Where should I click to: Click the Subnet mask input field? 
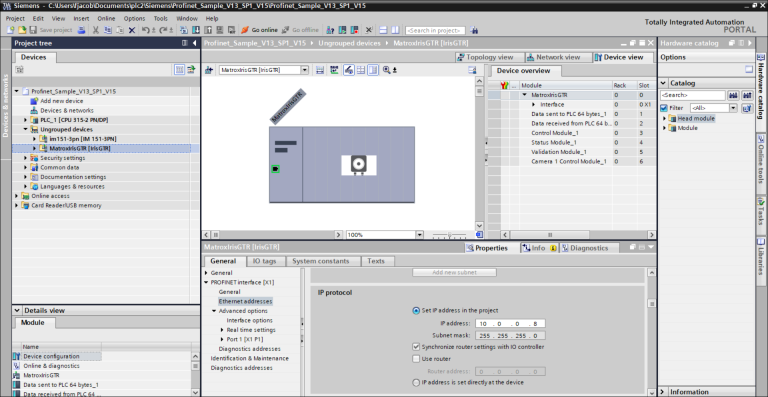510,336
